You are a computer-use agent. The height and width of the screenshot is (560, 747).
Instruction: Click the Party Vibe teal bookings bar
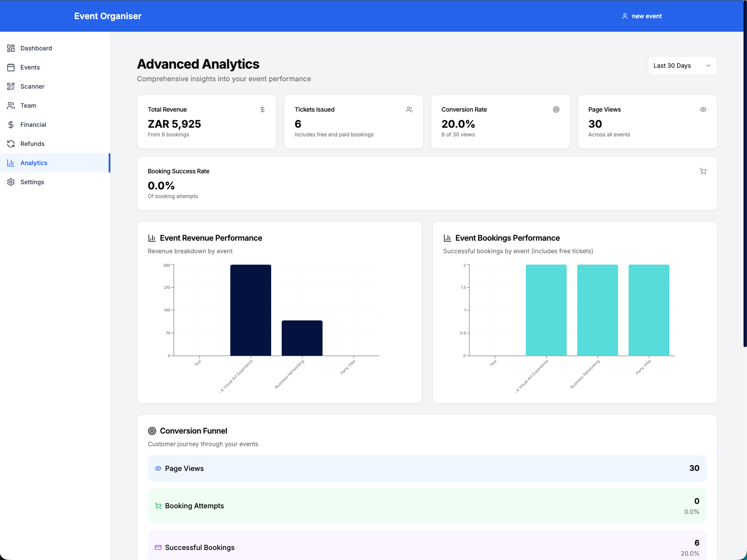pos(649,310)
